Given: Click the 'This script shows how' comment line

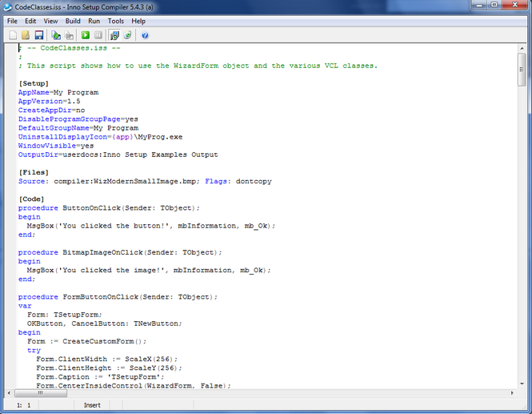Looking at the screenshot, I should [x=198, y=66].
